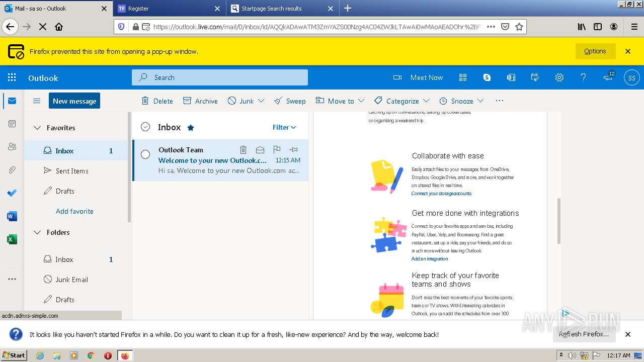Open a new browser tab
The height and width of the screenshot is (362, 644).
tap(348, 8)
